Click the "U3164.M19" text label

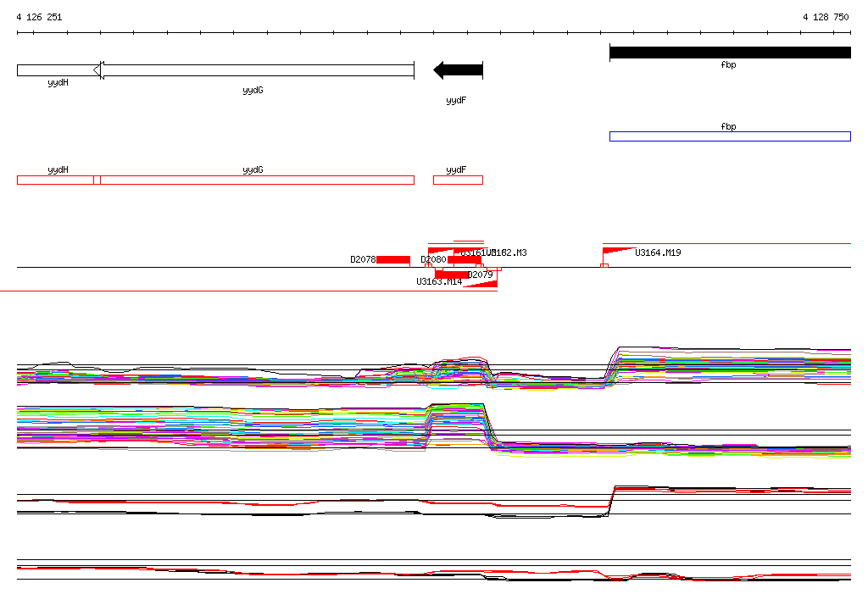[x=658, y=253]
